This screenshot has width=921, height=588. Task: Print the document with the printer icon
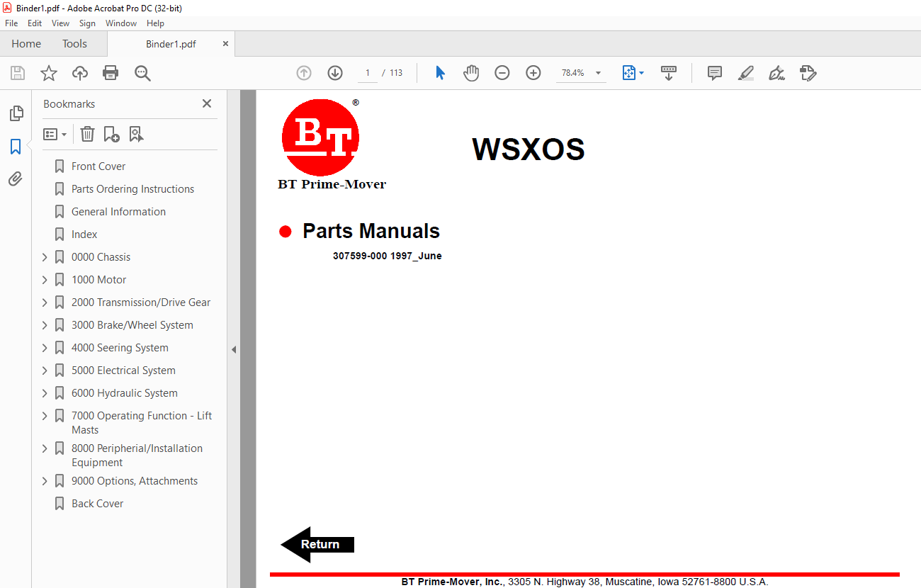click(111, 73)
